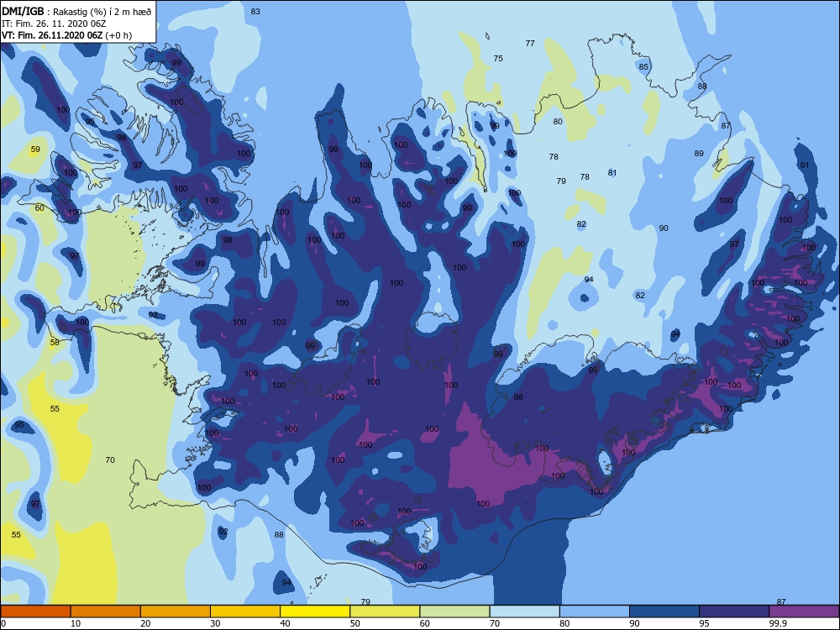
Task: Click the '58' humidity value on the map
Action: coord(55,343)
